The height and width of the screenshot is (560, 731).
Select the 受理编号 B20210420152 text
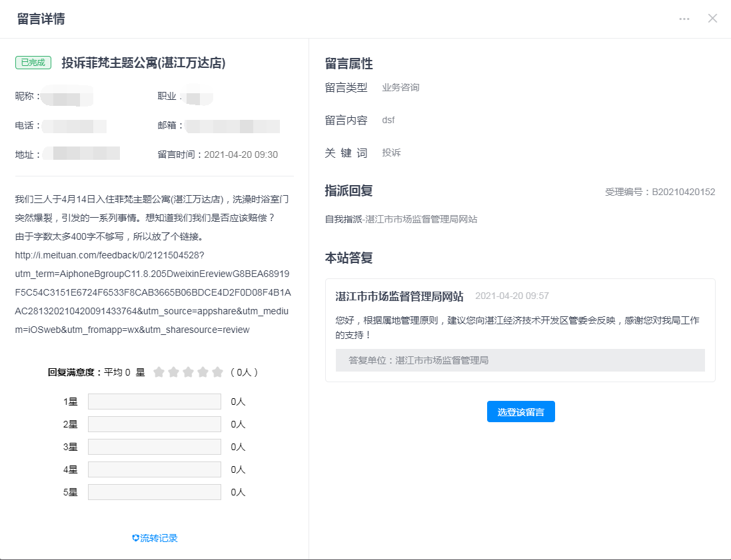tap(660, 192)
